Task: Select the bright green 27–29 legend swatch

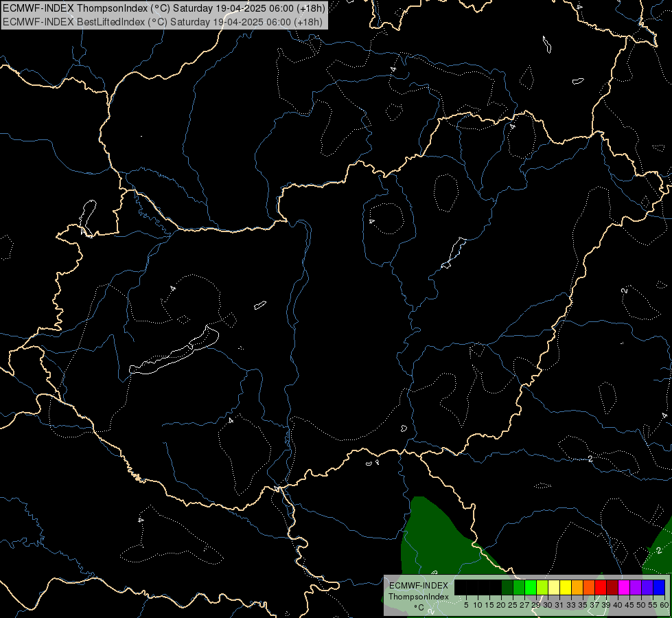Action: coord(530,587)
